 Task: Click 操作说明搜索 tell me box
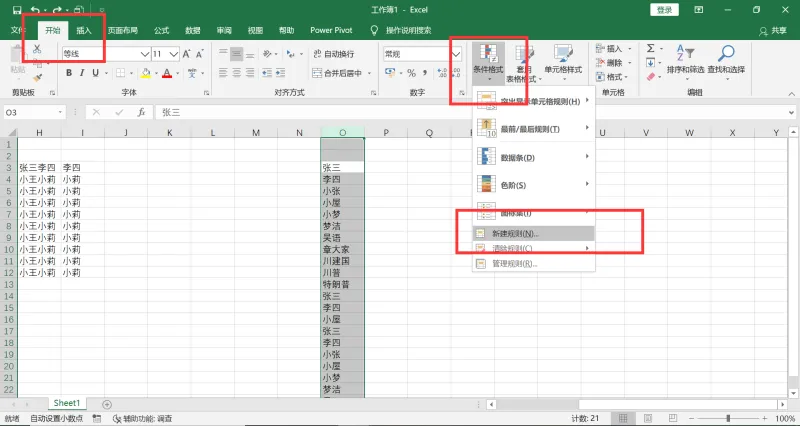(408, 30)
